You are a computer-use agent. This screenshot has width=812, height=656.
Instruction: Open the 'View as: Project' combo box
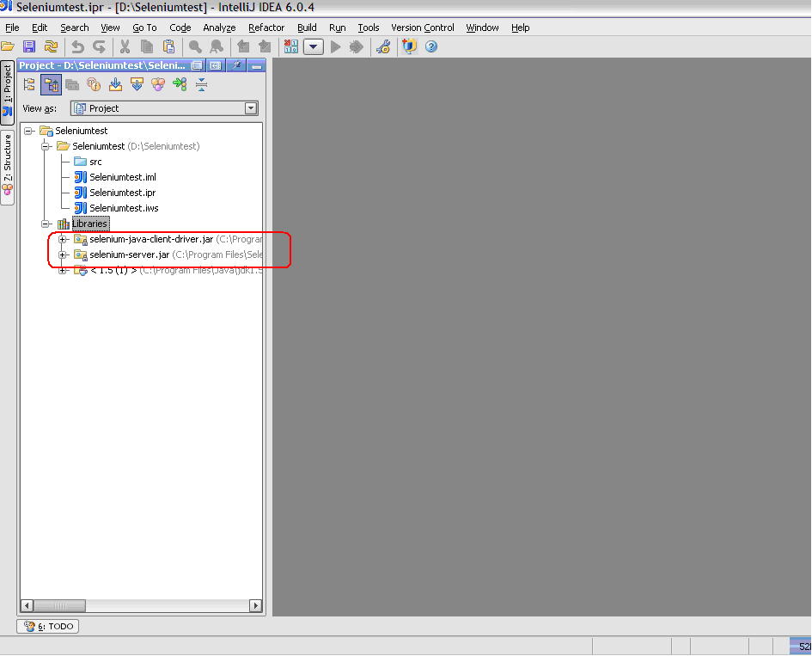pyautogui.click(x=164, y=108)
